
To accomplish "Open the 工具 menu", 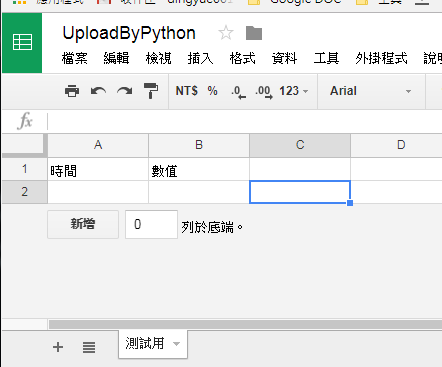I will pyautogui.click(x=326, y=58).
